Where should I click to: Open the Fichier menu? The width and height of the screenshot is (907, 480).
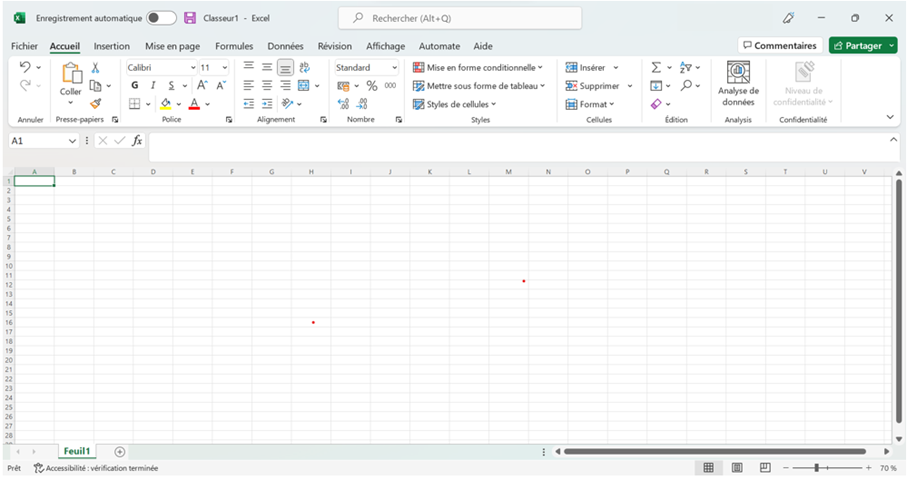click(24, 46)
